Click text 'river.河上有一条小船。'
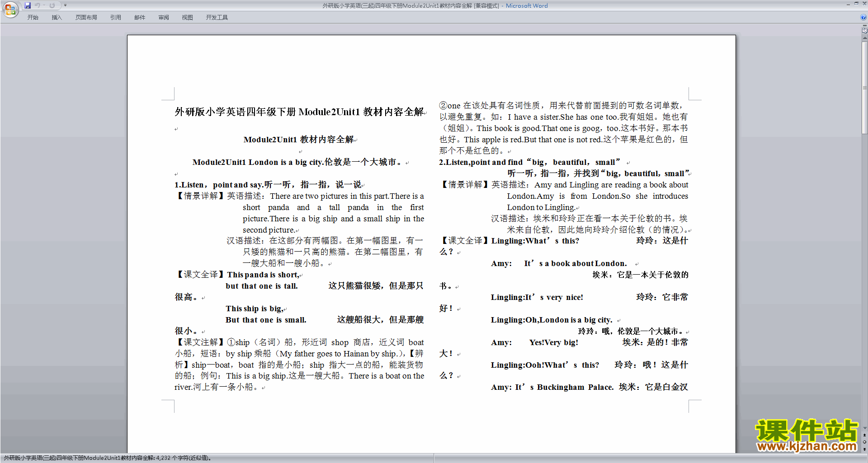This screenshot has width=868, height=463. [x=217, y=387]
